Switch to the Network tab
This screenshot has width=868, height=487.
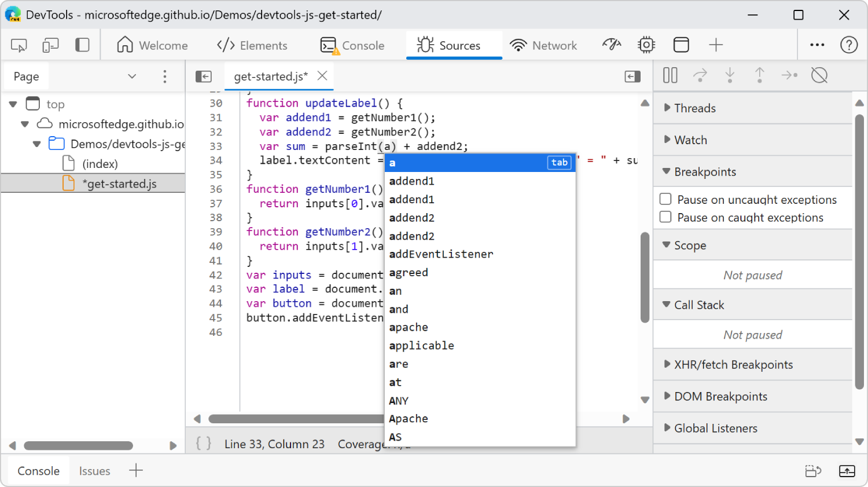(545, 45)
